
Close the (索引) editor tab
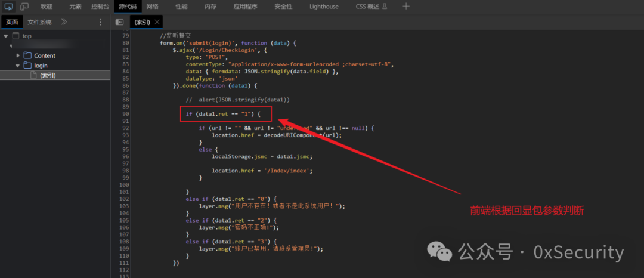(x=157, y=22)
